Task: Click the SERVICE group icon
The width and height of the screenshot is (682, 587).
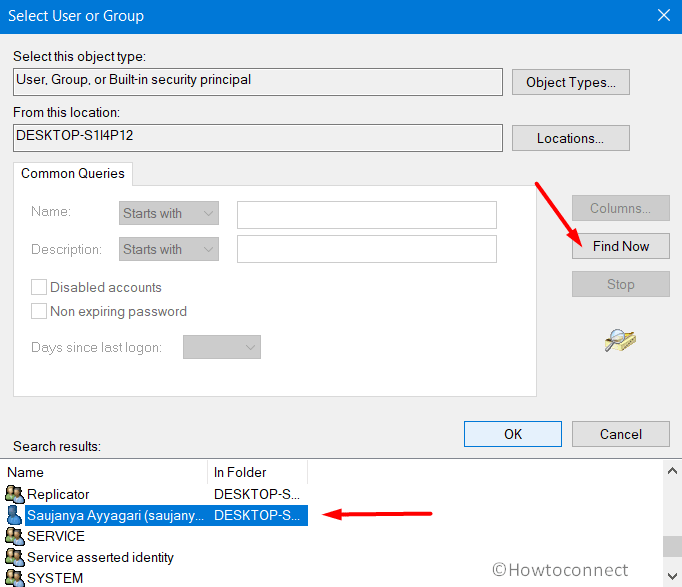Action: click(15, 536)
